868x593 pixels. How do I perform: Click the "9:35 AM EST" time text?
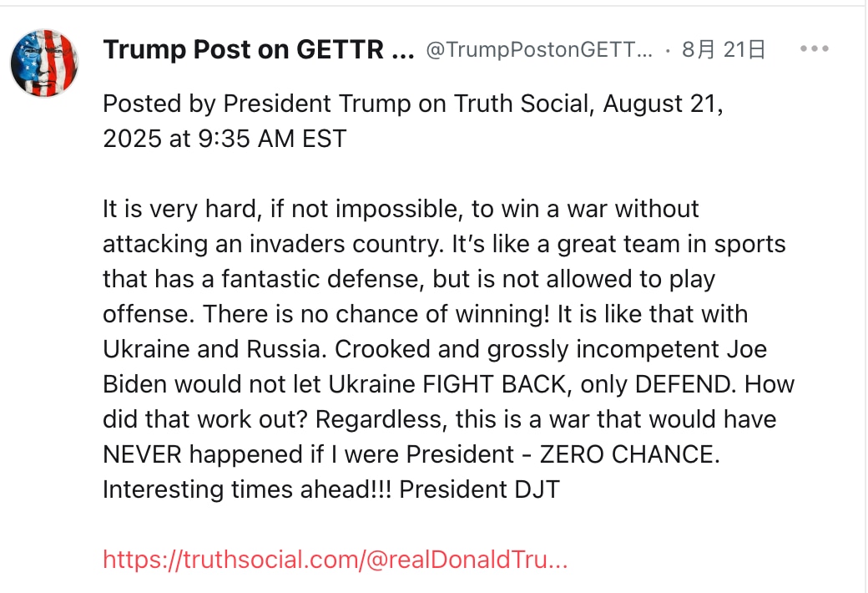coord(273,138)
